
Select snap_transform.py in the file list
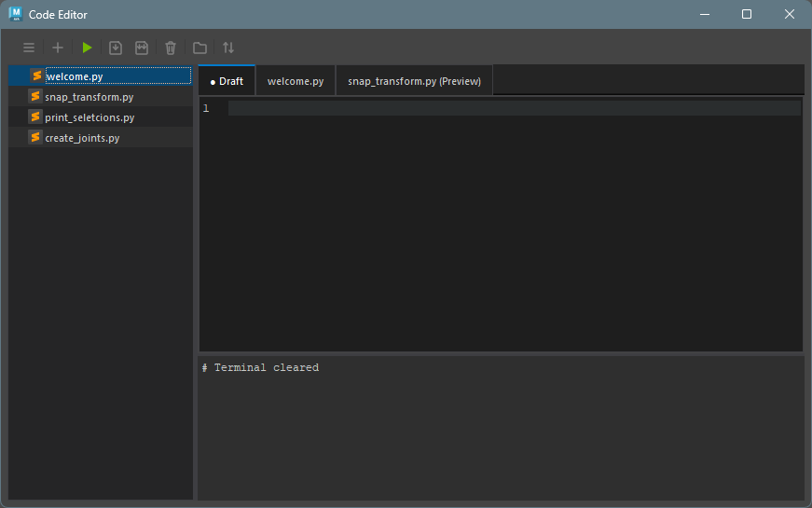coord(89,97)
